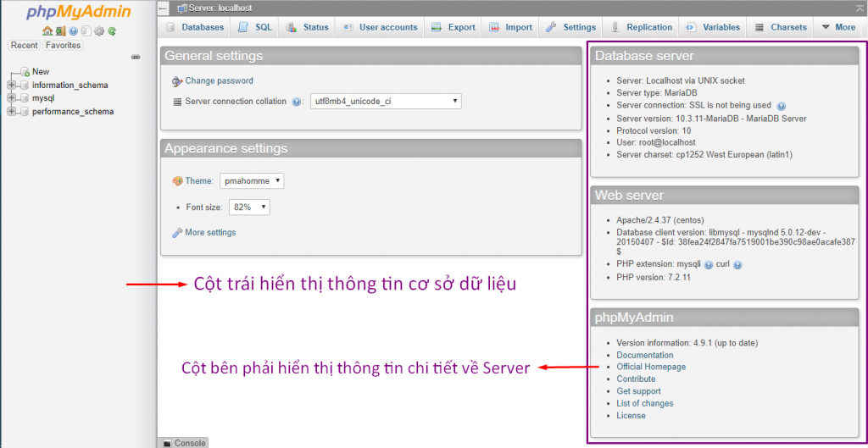
Task: Click the help icon next to mysqli extension
Action: point(708,264)
